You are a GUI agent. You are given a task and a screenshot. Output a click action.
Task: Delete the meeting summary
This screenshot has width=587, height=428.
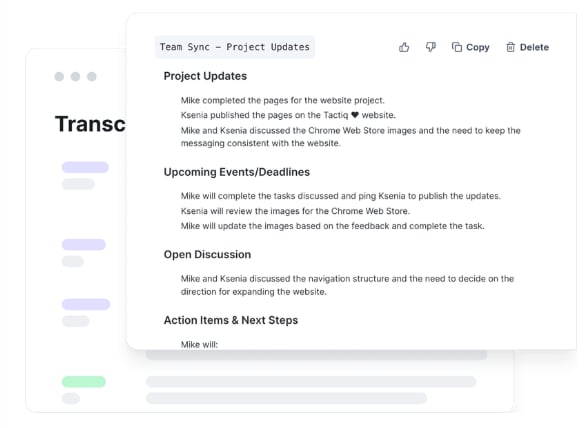[527, 47]
